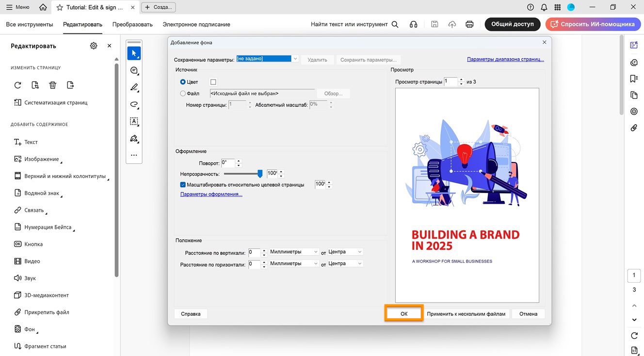Screen dimensions: 644x356
Task: Open the apps grid icon
Action: click(558, 7)
